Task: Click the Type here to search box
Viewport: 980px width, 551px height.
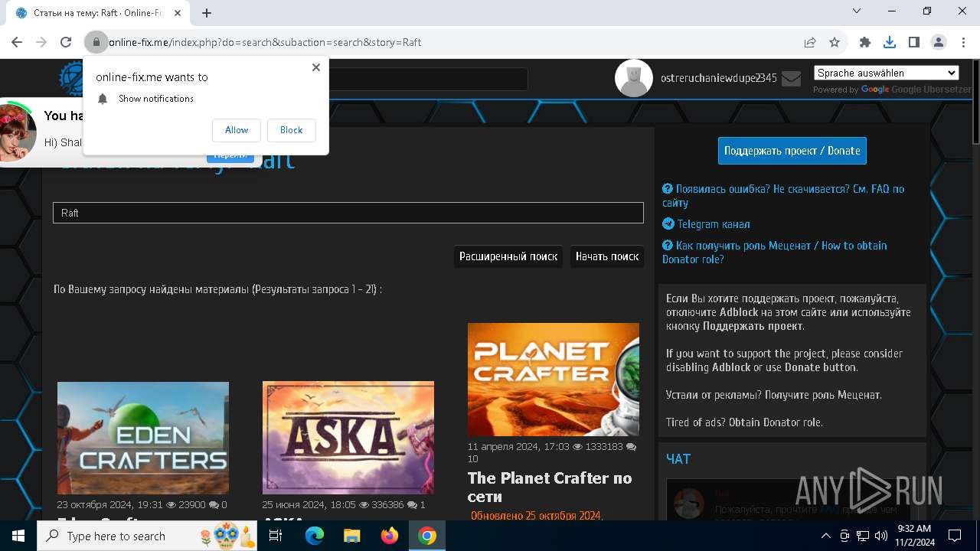Action: [x=146, y=536]
